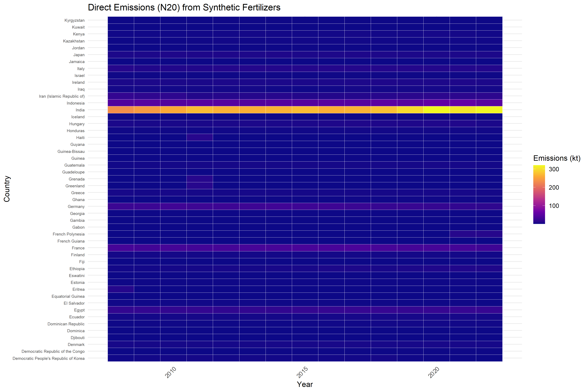
Task: Click the Gambia country label
Action: [77, 220]
